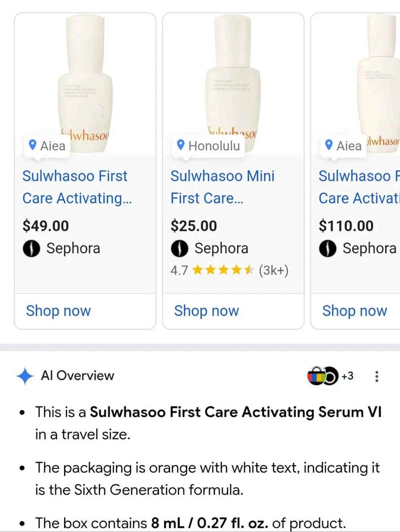The image size is (400, 532).
Task: Open the AI Overview three-dot menu
Action: coord(376,376)
